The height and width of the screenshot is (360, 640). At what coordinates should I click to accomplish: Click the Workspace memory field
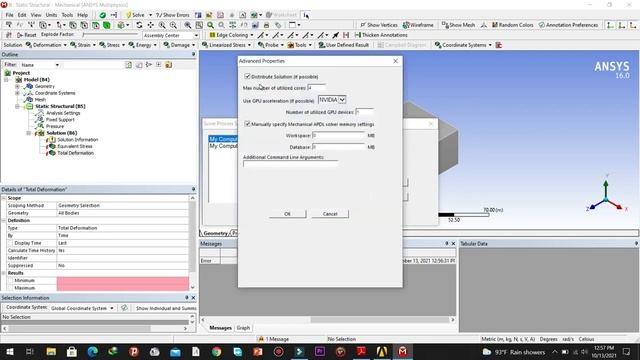coord(339,135)
